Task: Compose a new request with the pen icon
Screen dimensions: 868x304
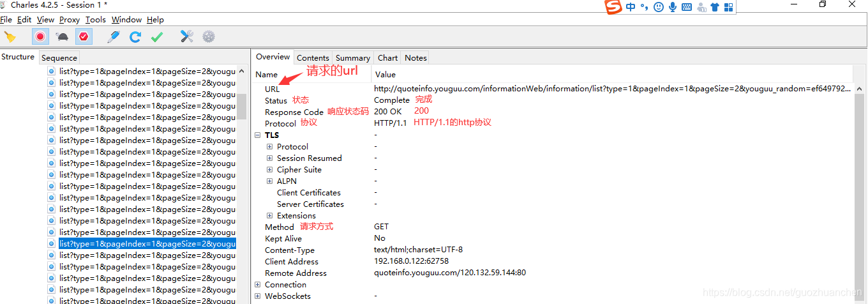Action: (x=114, y=36)
